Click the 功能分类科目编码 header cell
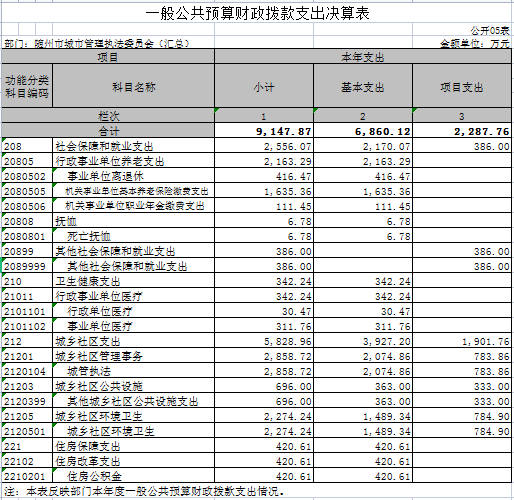The height and width of the screenshot is (500, 514). point(27,87)
